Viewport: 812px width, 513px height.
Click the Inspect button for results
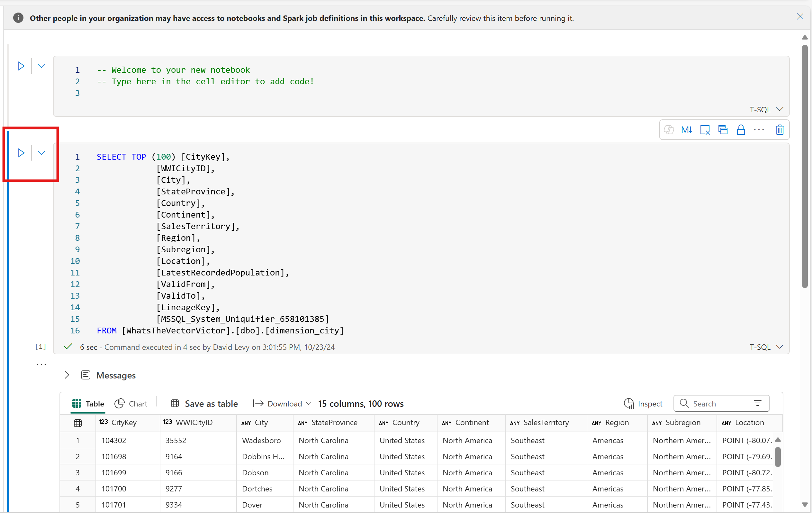[x=643, y=404]
